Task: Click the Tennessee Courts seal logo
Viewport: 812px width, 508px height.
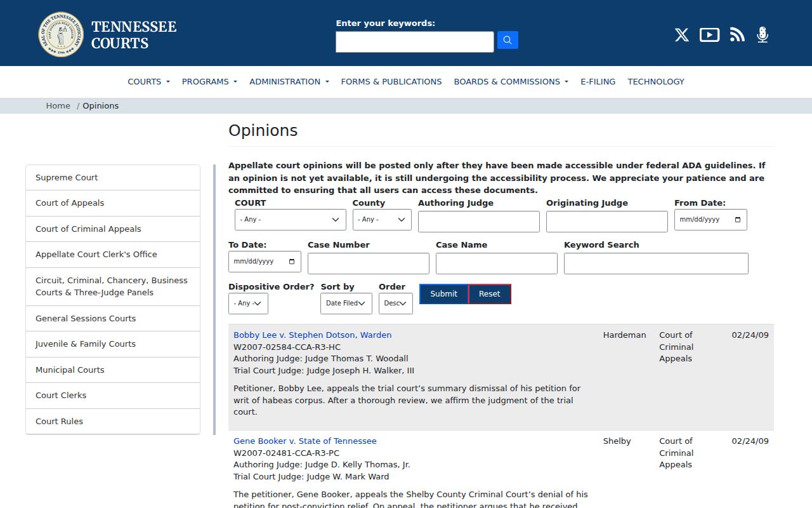Action: (x=61, y=34)
